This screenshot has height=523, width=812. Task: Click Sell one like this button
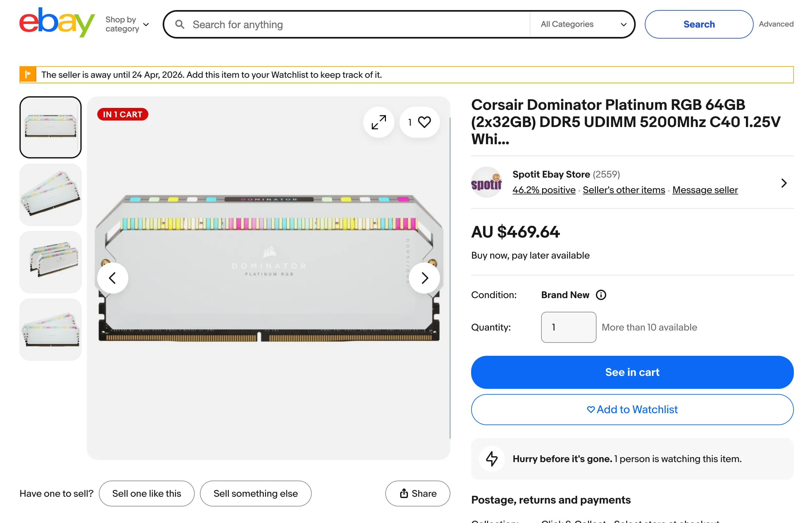pos(146,494)
